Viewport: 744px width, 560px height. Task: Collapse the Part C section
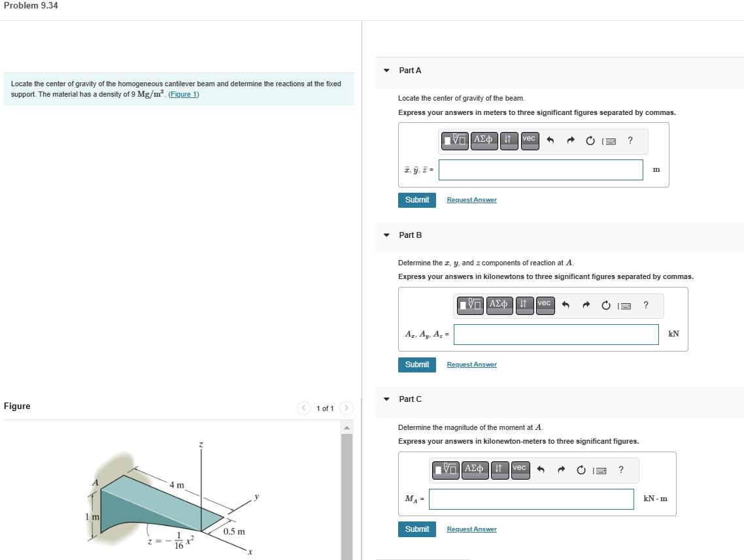pos(385,399)
